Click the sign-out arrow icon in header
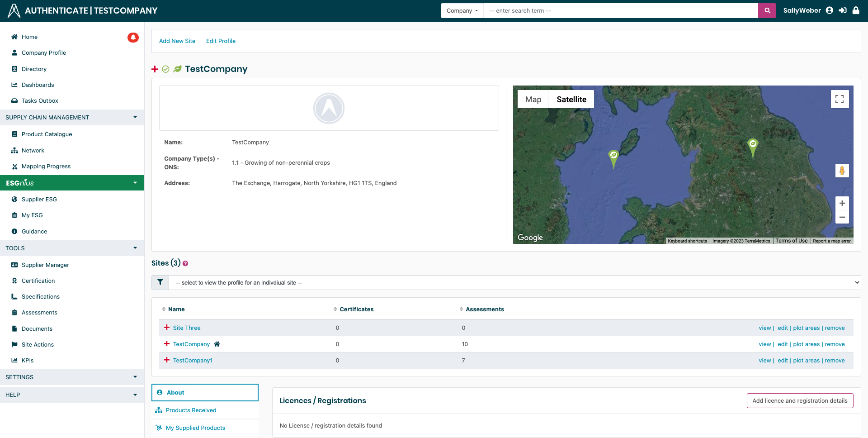This screenshot has width=868, height=438. 843,10
